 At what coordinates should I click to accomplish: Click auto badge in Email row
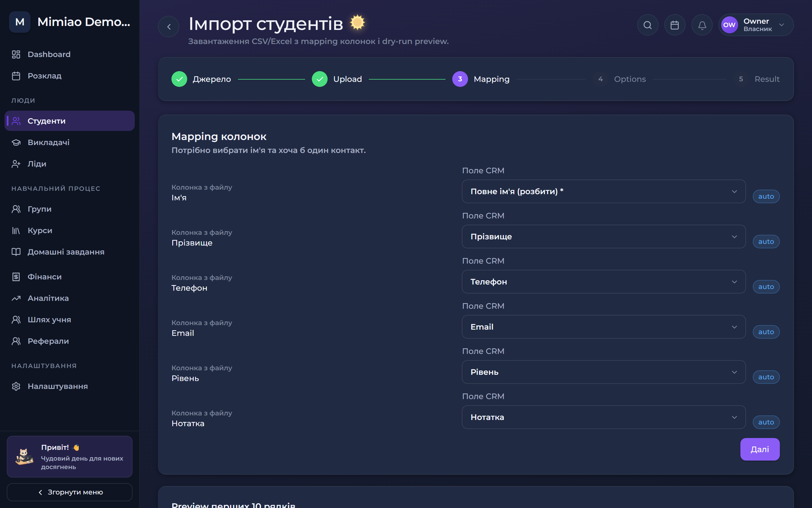click(766, 332)
